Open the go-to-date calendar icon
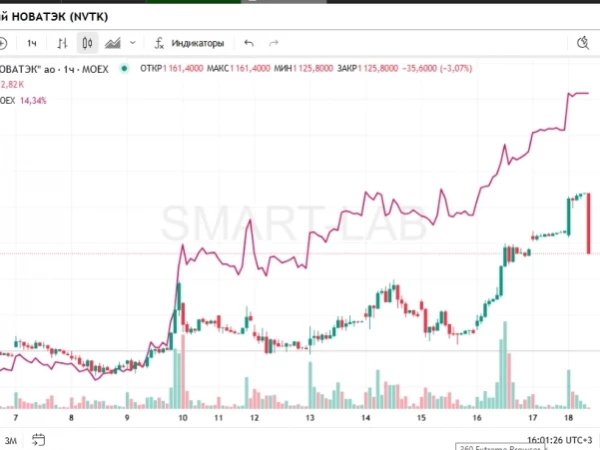Image resolution: width=600 pixels, height=450 pixels. [x=38, y=440]
